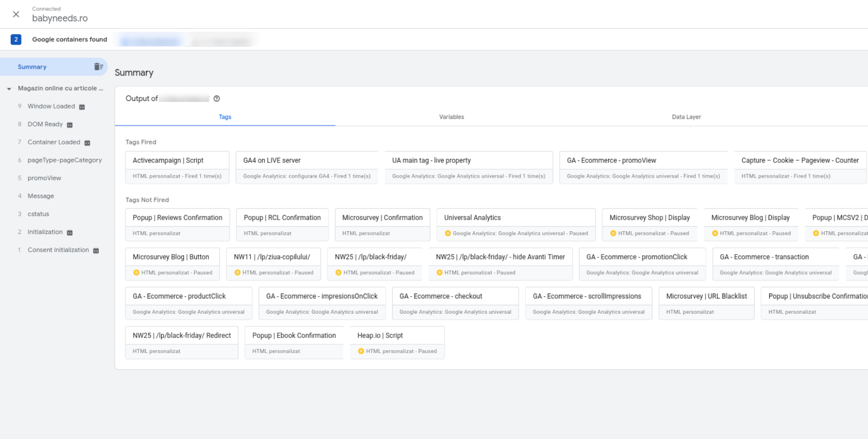Open the Microsurvey Blog | Display tag card
Viewport: 868px width, 439px height.
click(x=751, y=225)
